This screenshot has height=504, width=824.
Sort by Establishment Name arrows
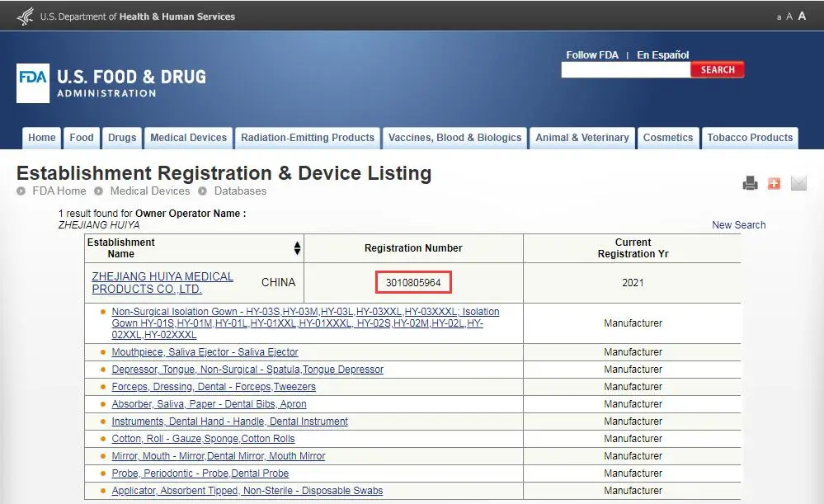[298, 248]
